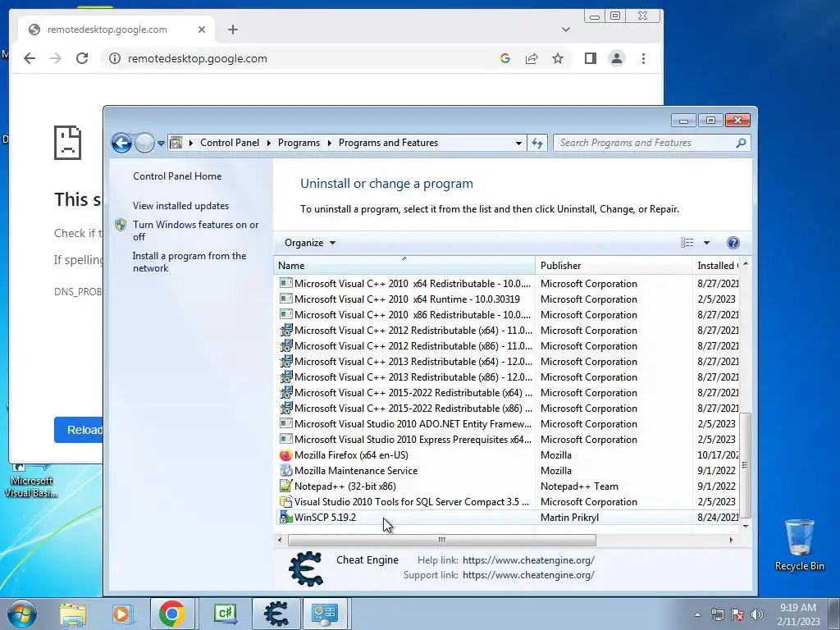Click icon of Visual C++ 2015-2022 Redistributable (x86)
840x630 pixels.
[x=286, y=408]
